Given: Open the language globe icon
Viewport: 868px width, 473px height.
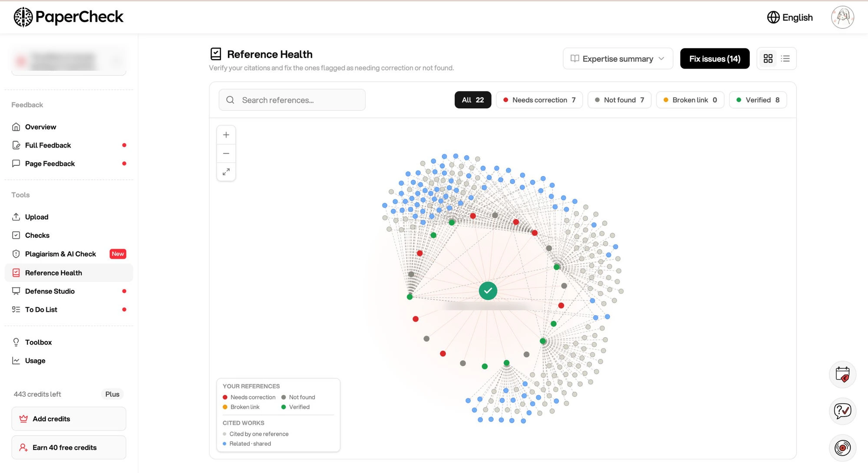Looking at the screenshot, I should (x=773, y=17).
